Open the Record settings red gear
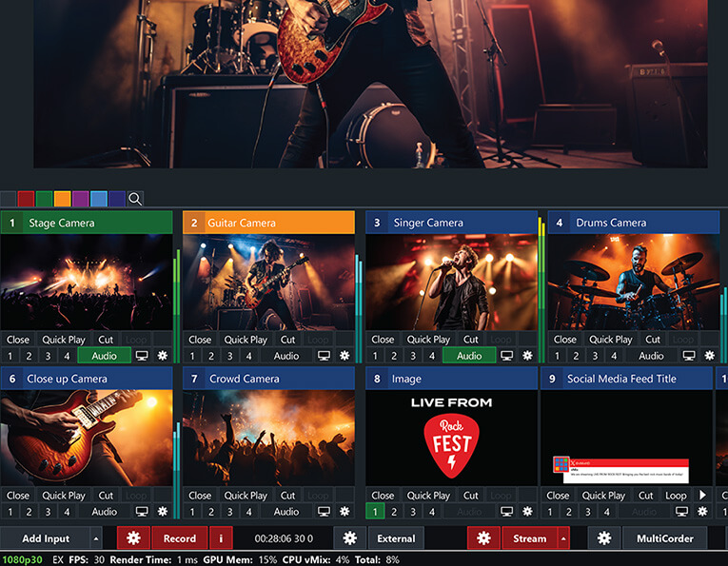Screen dimensions: 728x566 pyautogui.click(x=133, y=538)
